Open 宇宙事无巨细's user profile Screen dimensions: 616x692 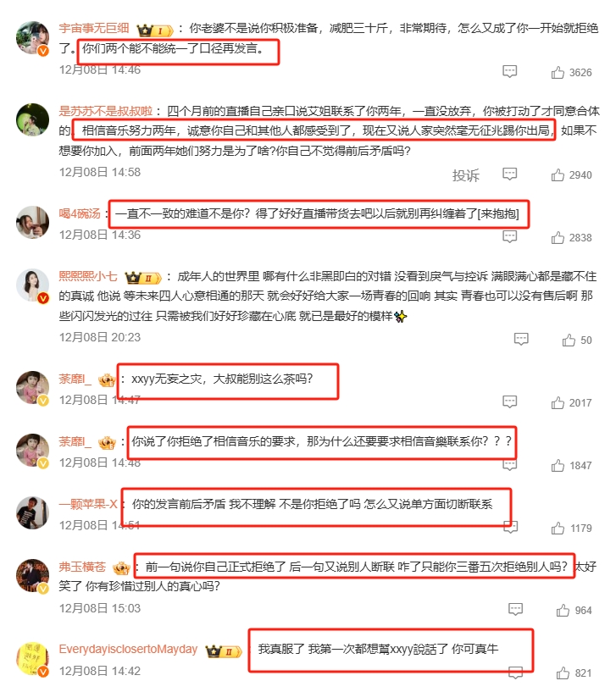[94, 28]
